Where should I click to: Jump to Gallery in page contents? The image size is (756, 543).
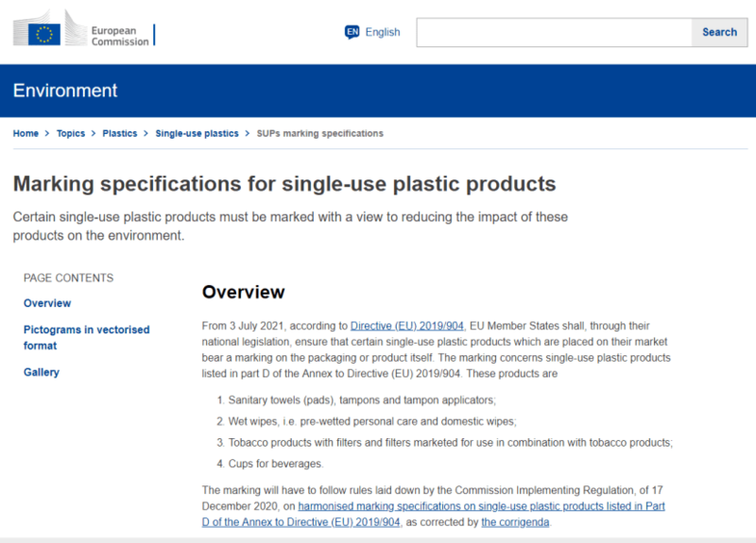point(42,372)
